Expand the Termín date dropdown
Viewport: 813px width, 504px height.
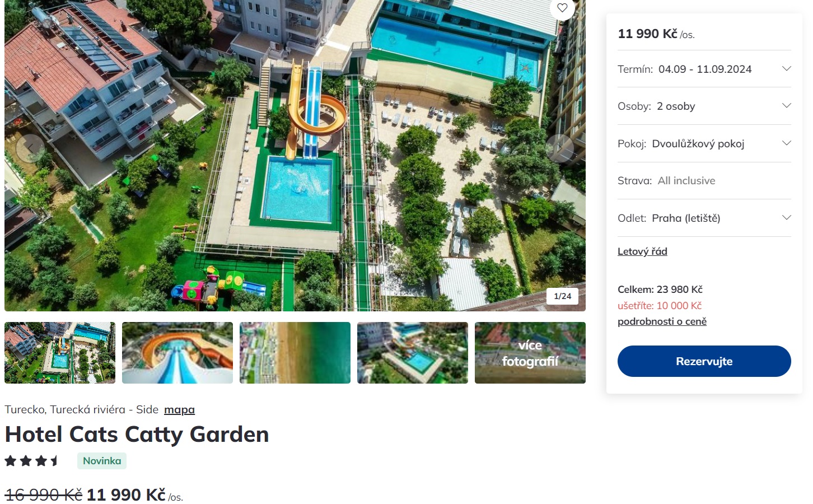pos(704,69)
